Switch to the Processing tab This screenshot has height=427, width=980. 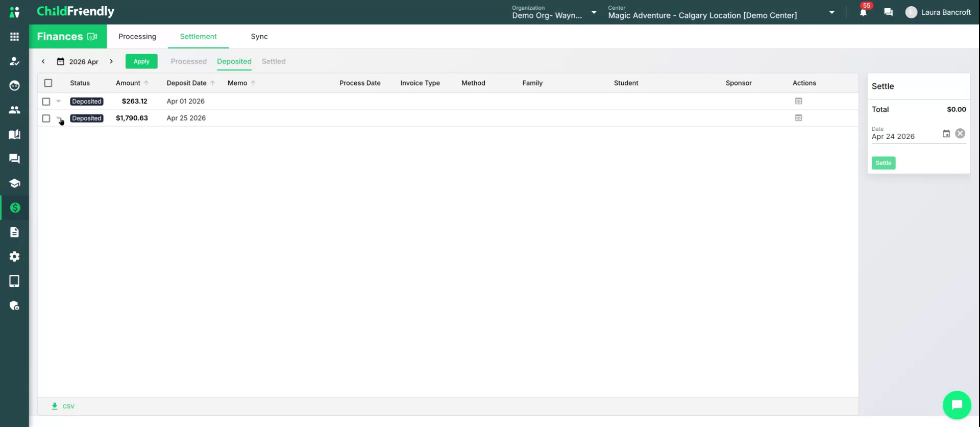tap(137, 36)
